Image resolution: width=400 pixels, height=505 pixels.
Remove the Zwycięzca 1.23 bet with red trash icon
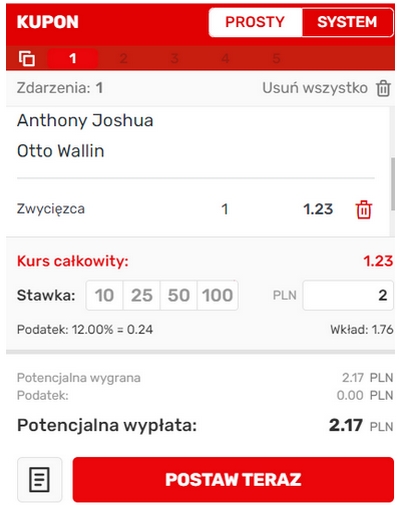click(x=364, y=210)
